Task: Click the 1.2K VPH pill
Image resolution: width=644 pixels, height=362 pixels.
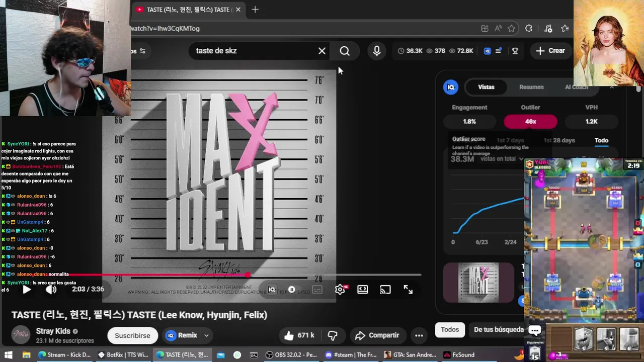Action: point(591,121)
